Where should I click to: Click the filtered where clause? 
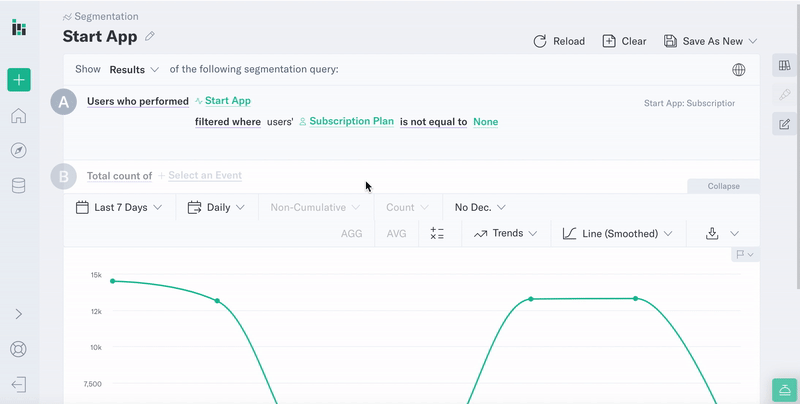[228, 122]
